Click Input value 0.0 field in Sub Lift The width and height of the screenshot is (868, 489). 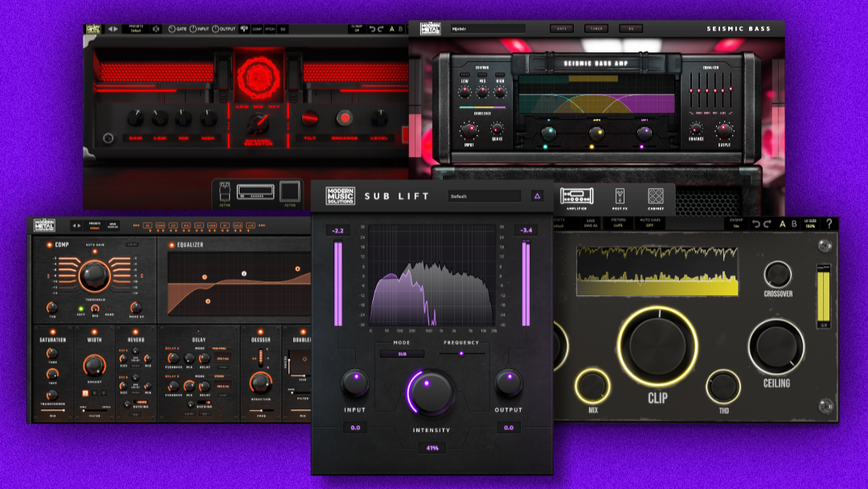pos(355,428)
